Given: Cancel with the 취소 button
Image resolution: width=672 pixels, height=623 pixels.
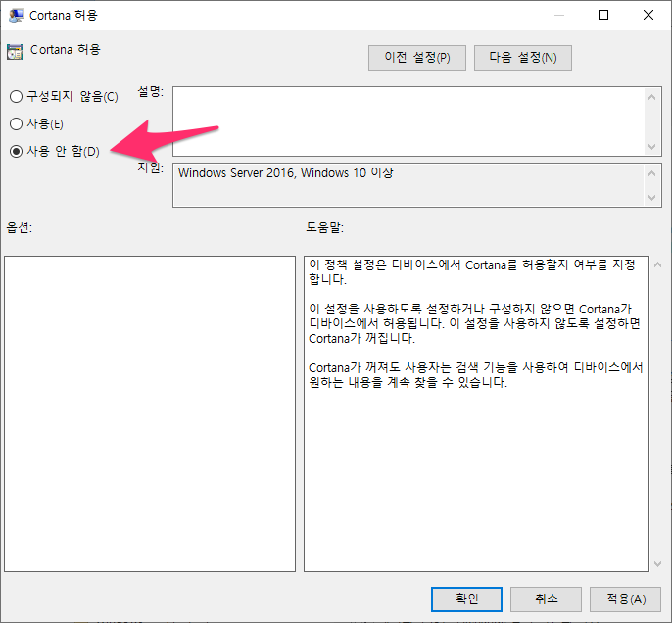Looking at the screenshot, I should 546,599.
